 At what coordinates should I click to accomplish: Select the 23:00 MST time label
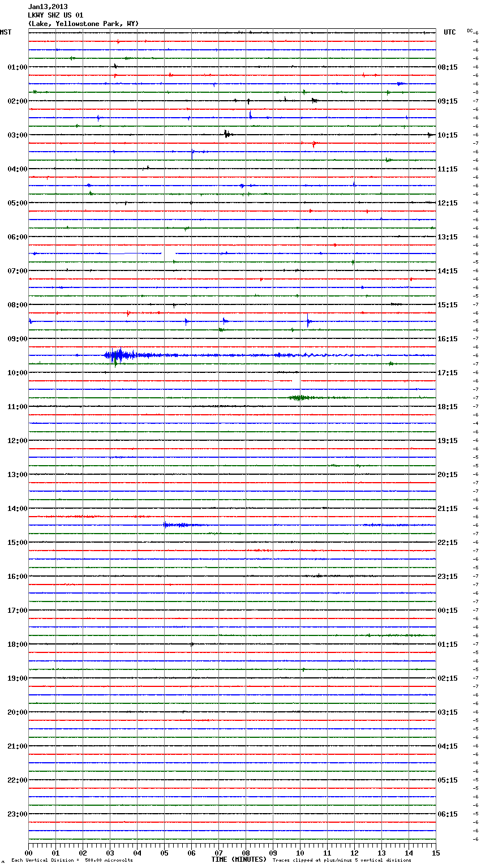[x=18, y=814]
